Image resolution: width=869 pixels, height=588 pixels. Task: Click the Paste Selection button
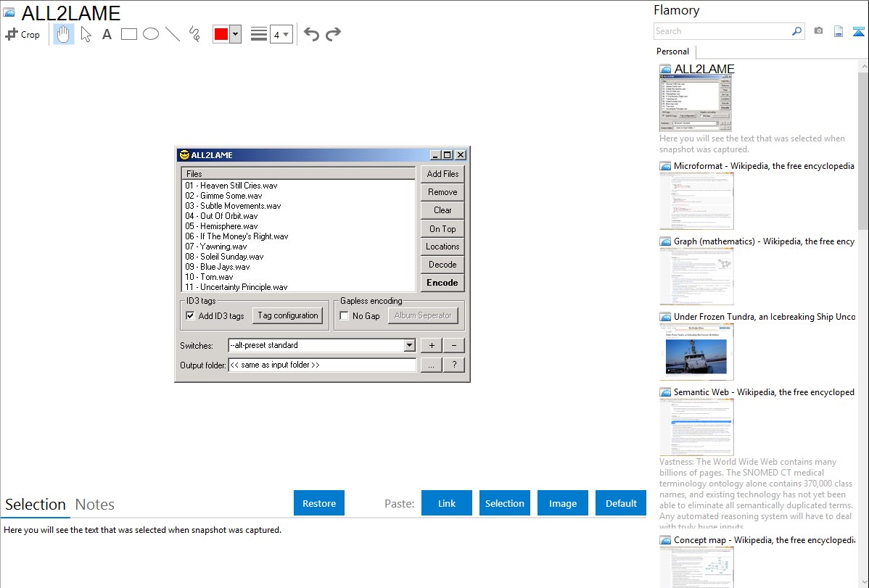pyautogui.click(x=504, y=503)
